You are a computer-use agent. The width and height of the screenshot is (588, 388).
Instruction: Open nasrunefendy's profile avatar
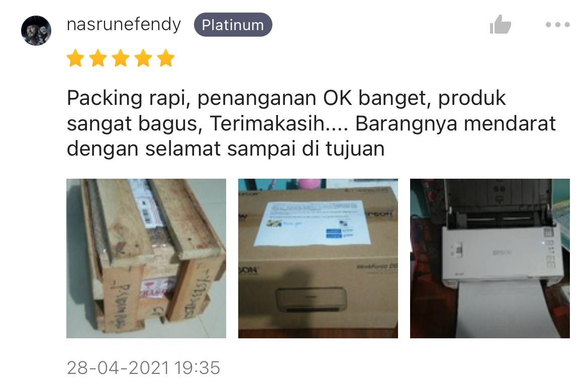36,30
